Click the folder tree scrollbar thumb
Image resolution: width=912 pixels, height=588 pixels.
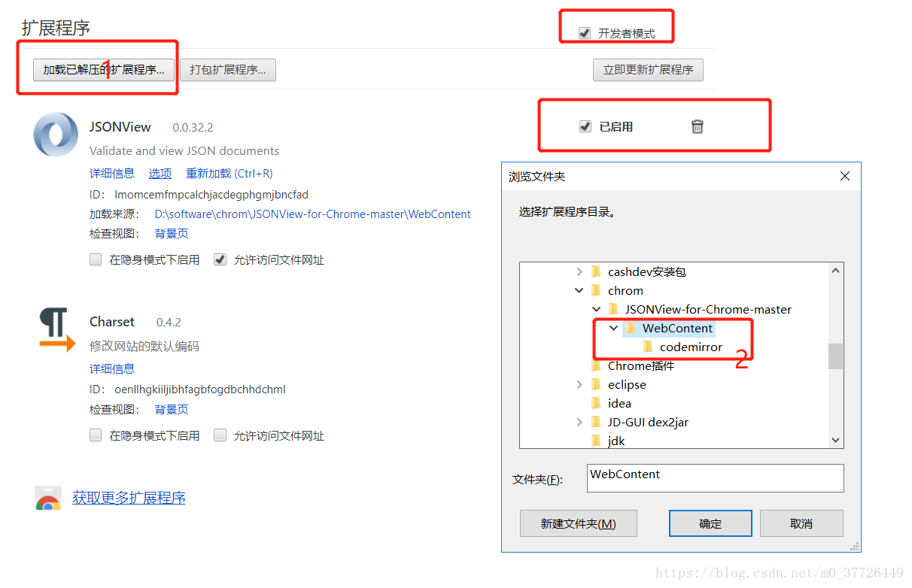[835, 356]
